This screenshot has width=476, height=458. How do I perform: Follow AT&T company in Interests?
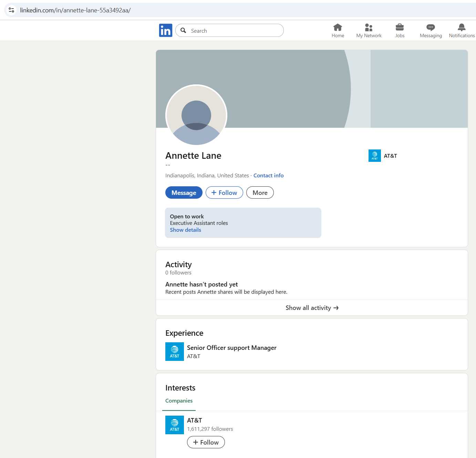coord(206,442)
